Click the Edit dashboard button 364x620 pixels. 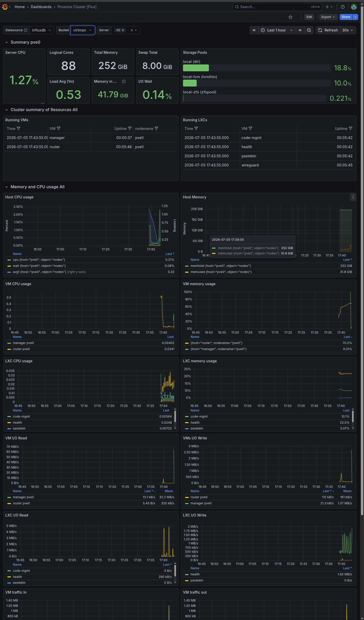pos(309,17)
